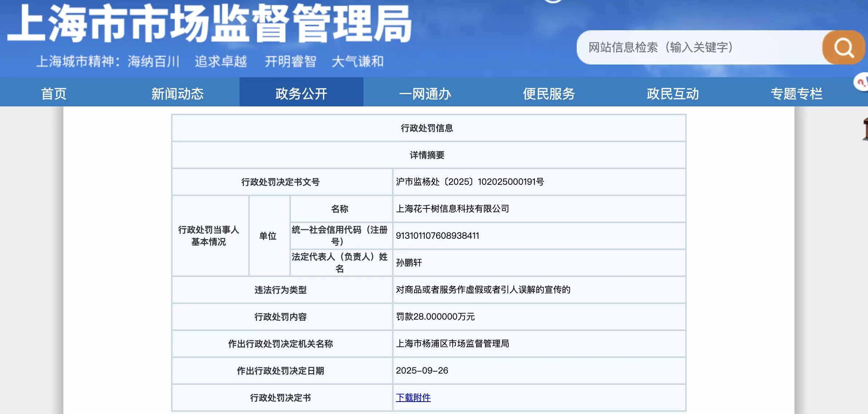Download the penalty decision via 下载附件 link

click(x=413, y=398)
